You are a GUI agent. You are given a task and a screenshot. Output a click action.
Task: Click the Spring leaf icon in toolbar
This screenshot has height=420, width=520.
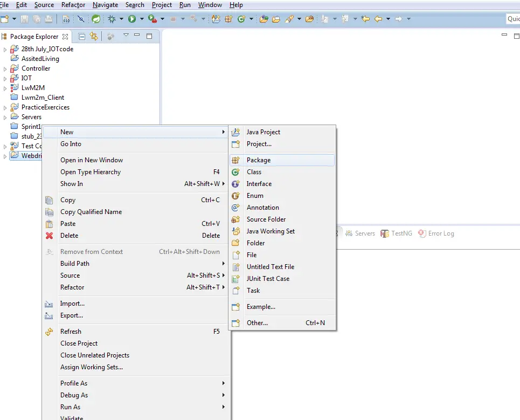[x=96, y=19]
